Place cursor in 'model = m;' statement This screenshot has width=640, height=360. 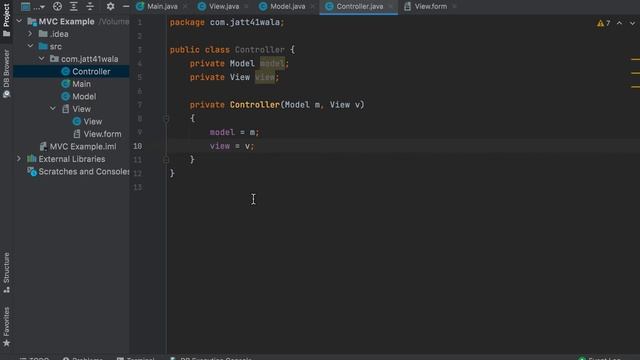pos(234,132)
